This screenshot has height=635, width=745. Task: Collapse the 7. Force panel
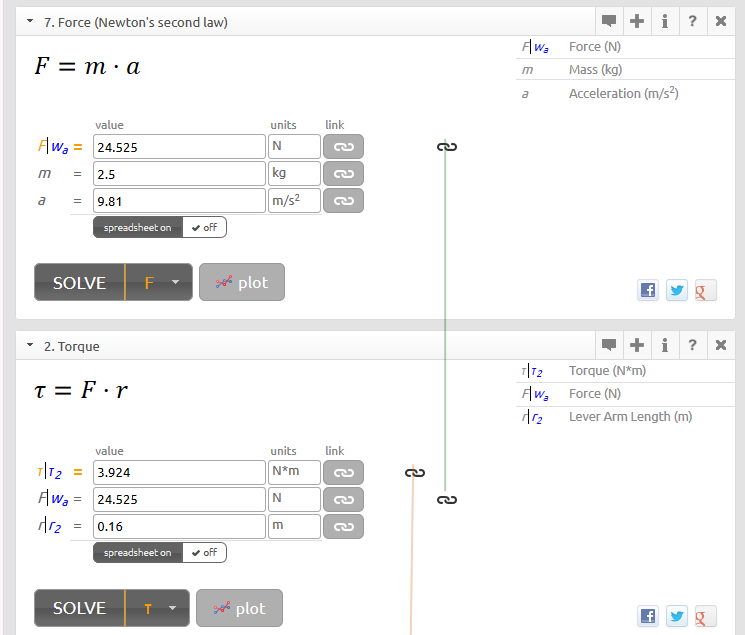click(30, 21)
